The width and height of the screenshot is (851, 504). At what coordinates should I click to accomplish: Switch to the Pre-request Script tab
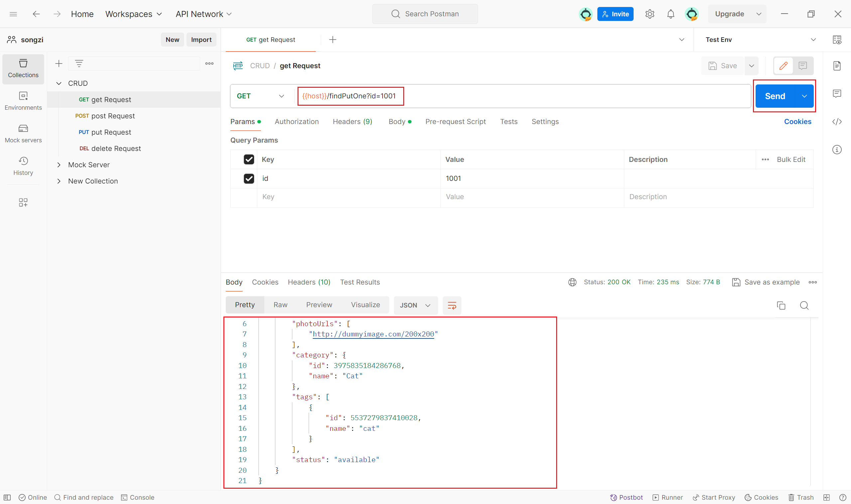click(x=455, y=122)
